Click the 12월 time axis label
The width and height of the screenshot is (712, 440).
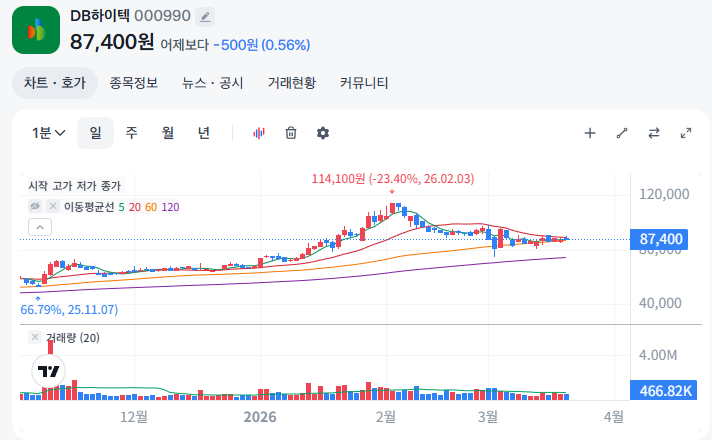pyautogui.click(x=134, y=417)
